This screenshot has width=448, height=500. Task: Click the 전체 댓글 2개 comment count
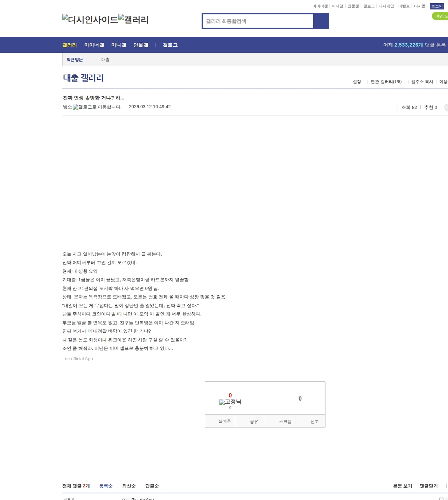tap(76, 486)
